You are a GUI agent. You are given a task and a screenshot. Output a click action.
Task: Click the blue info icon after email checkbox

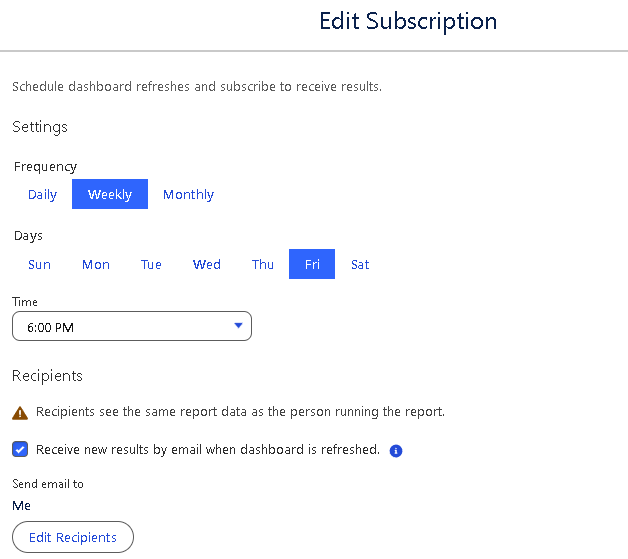point(396,451)
